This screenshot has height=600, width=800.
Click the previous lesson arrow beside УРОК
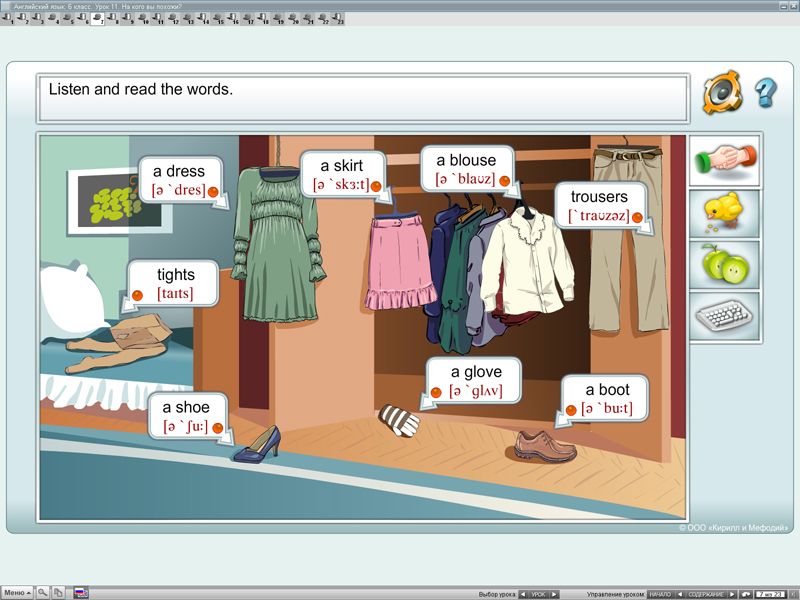[x=522, y=594]
